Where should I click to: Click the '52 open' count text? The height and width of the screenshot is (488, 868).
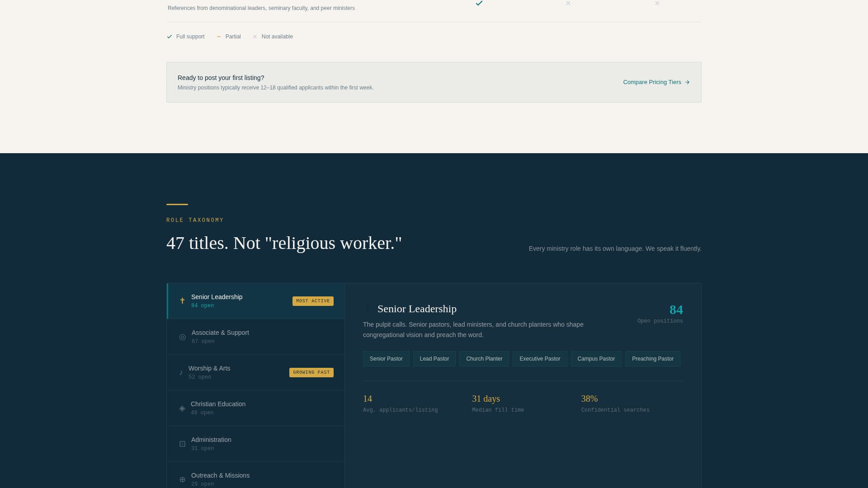200,377
